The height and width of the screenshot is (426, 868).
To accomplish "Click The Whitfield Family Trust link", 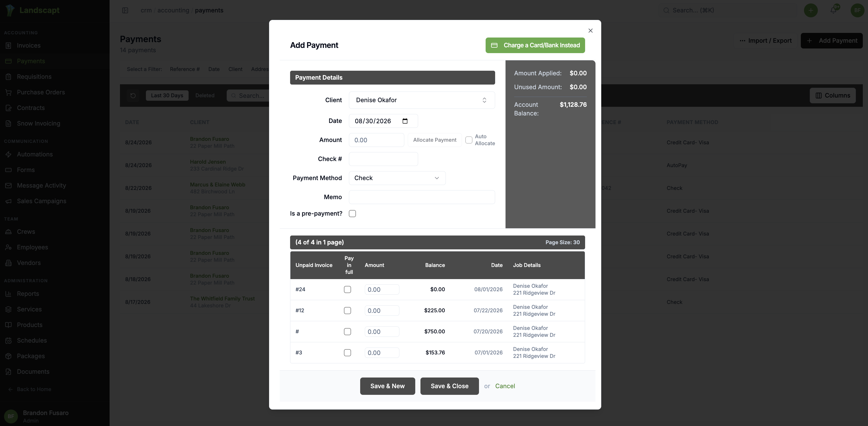I will [x=222, y=299].
